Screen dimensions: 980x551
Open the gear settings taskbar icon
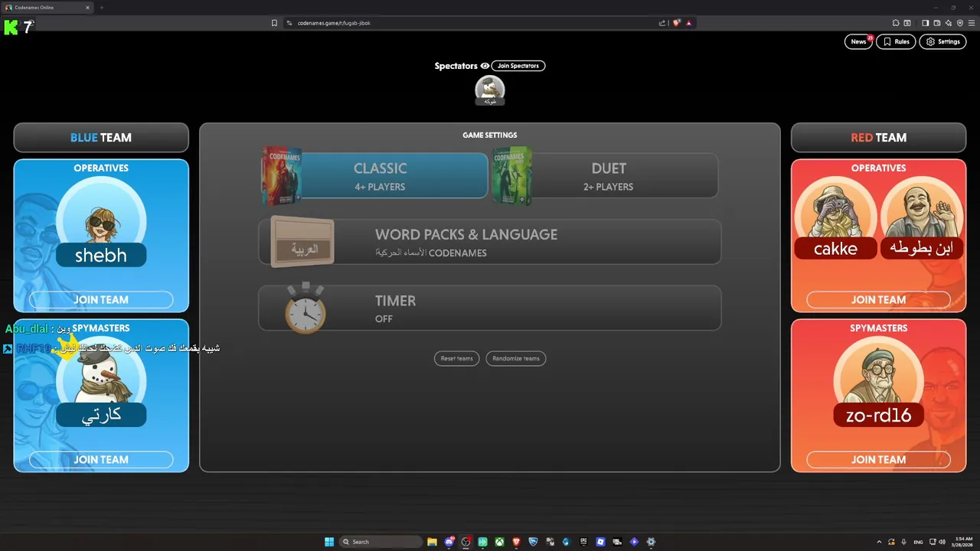pyautogui.click(x=651, y=542)
